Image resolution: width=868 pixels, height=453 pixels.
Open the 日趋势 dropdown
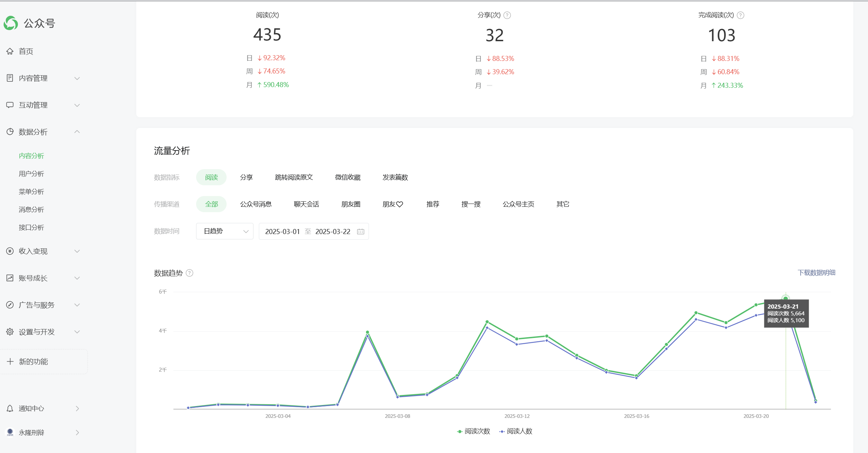(x=225, y=232)
